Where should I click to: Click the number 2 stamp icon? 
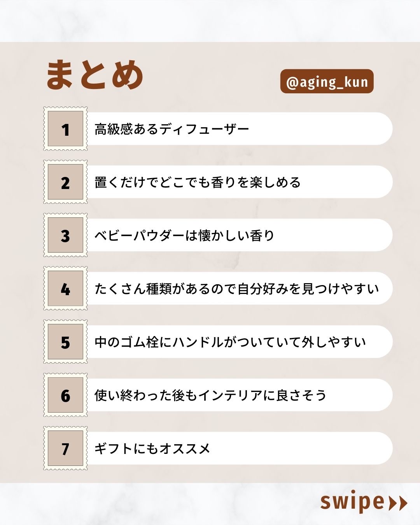click(65, 182)
